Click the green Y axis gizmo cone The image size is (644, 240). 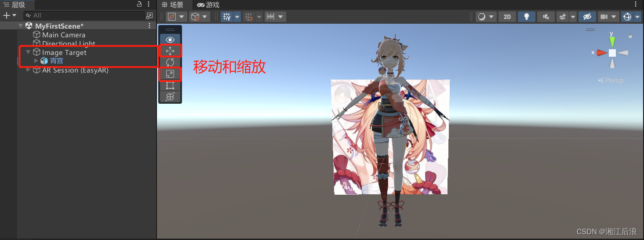pyautogui.click(x=612, y=42)
